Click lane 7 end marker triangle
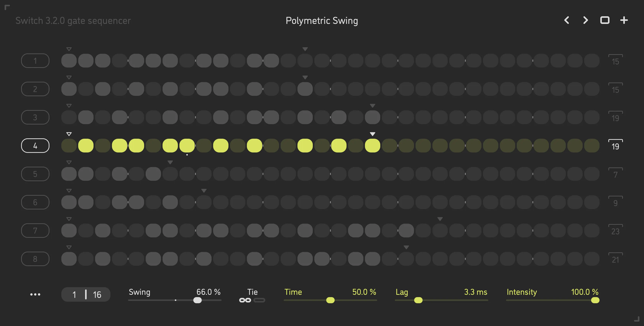 [440, 219]
